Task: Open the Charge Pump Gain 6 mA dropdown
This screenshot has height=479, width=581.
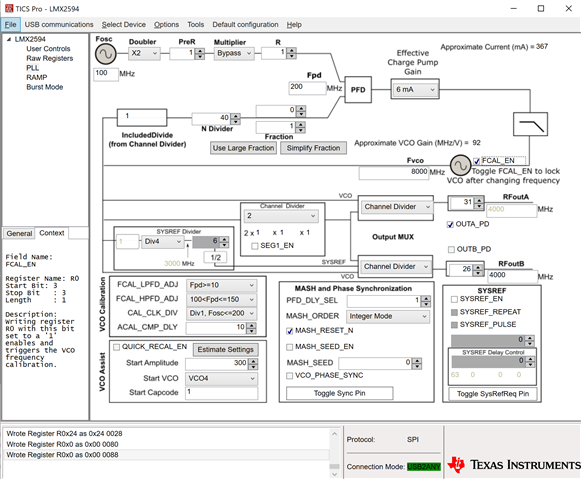Action: pos(415,89)
